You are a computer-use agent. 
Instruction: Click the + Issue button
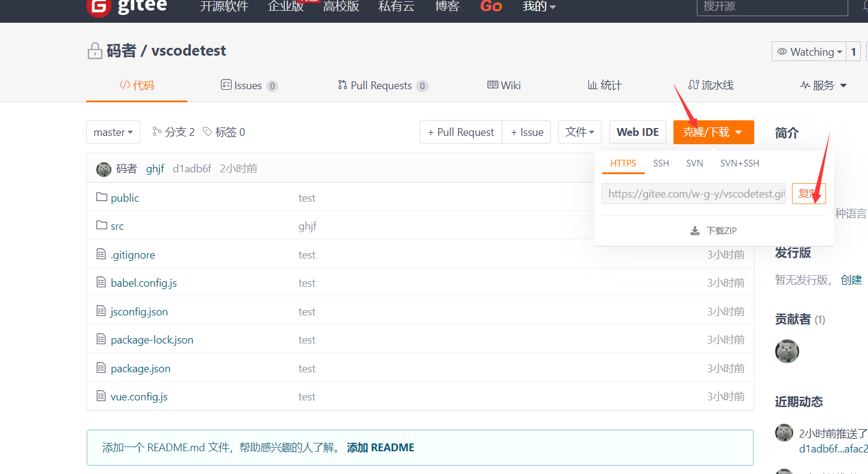point(527,132)
